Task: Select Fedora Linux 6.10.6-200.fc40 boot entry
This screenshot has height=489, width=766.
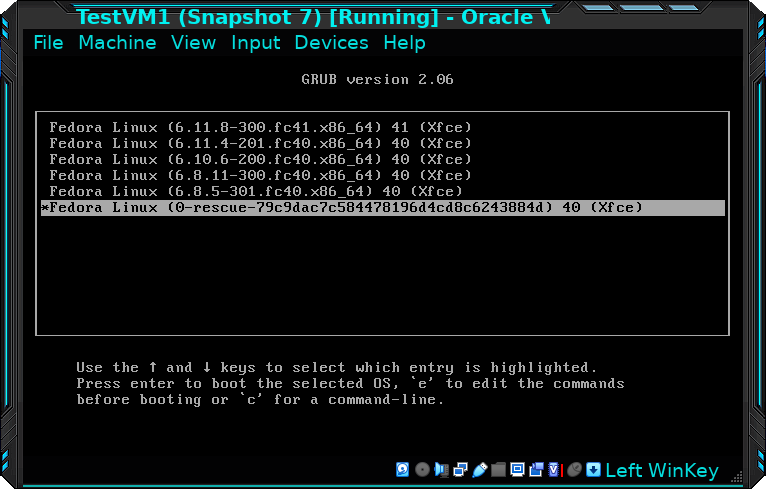Action: 383,160
